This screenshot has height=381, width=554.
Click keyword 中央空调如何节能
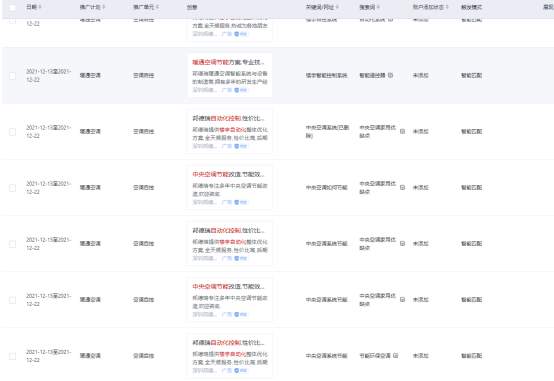(326, 187)
